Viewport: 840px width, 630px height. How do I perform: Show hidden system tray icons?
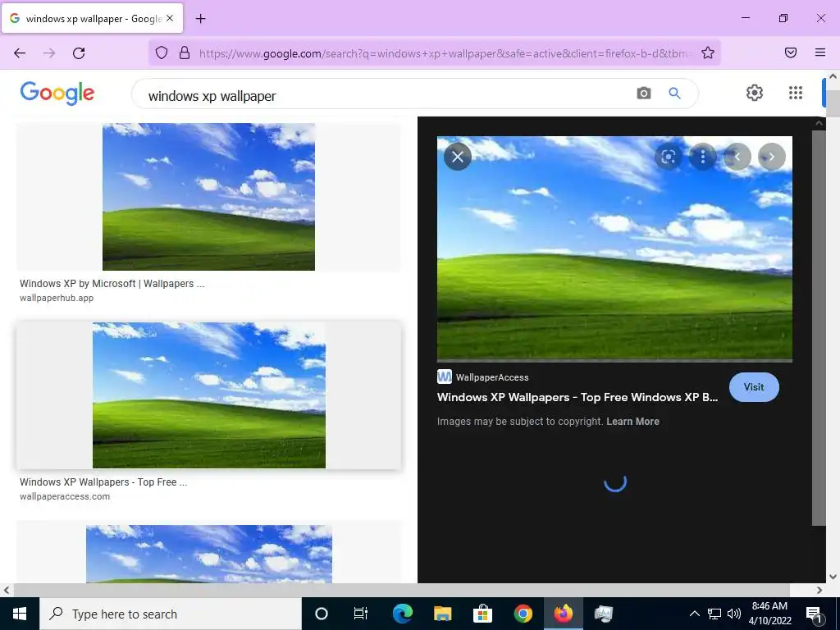coord(694,614)
